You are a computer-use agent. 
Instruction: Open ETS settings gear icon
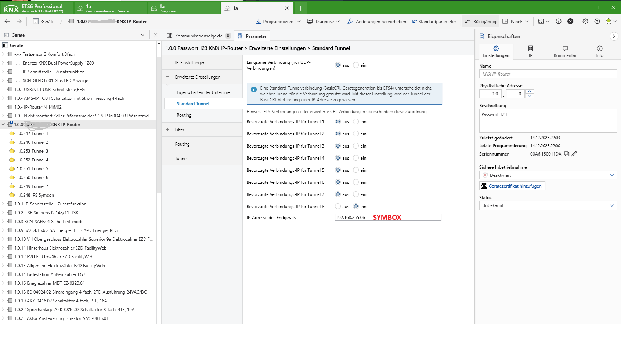pos(585,22)
